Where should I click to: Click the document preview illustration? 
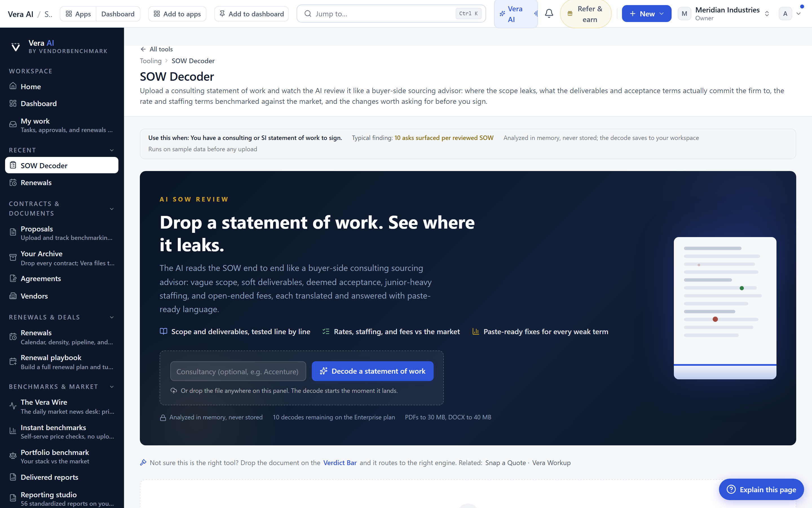(x=725, y=308)
